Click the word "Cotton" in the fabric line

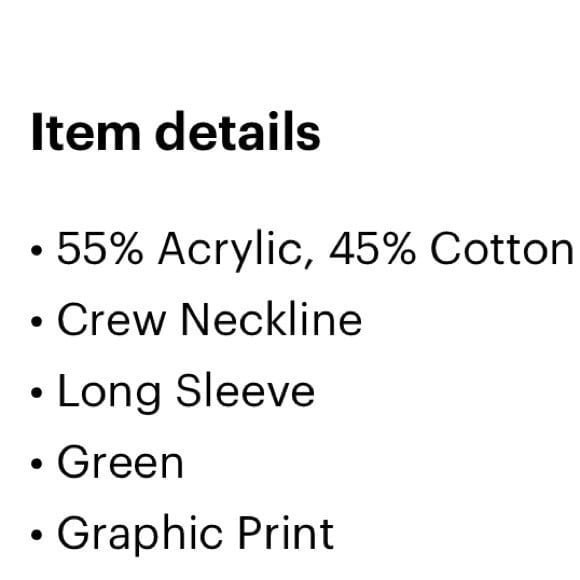(x=502, y=248)
